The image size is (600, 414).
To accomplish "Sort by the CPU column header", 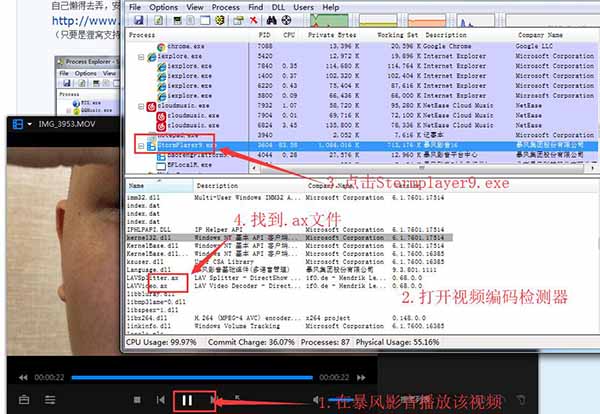I will pyautogui.click(x=289, y=35).
